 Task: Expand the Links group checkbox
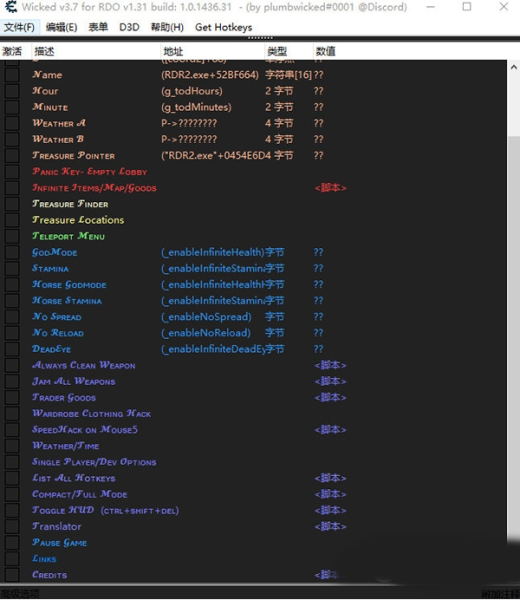(12, 559)
